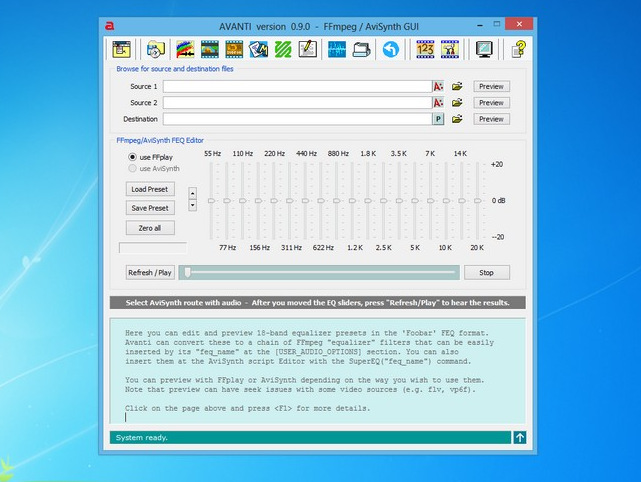Click the 'P' button beside Destination
641x482 pixels.
[438, 119]
